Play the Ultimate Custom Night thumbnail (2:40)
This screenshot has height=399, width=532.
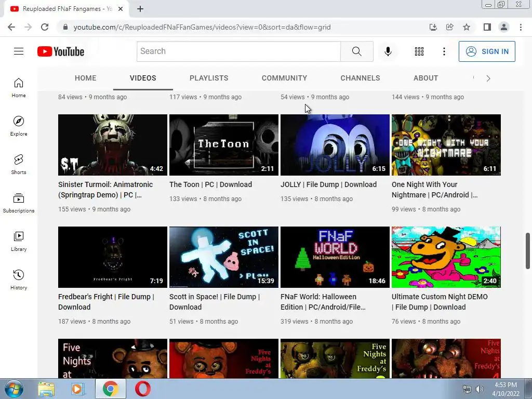(x=446, y=257)
